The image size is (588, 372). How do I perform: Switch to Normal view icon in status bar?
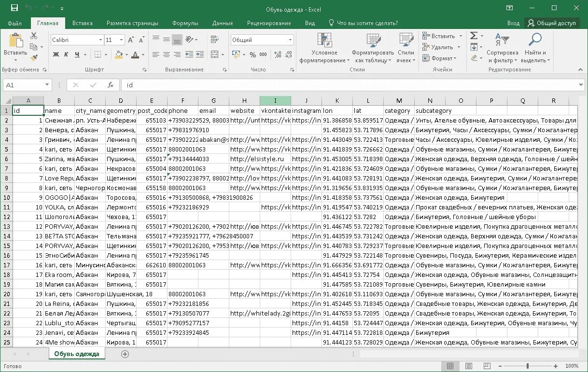pos(450,366)
